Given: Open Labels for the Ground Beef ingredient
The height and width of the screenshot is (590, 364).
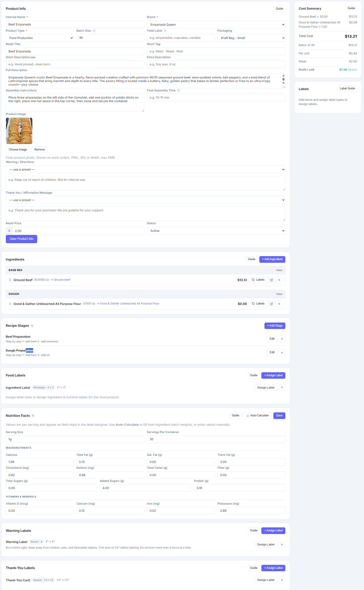Looking at the screenshot, I should 258,280.
